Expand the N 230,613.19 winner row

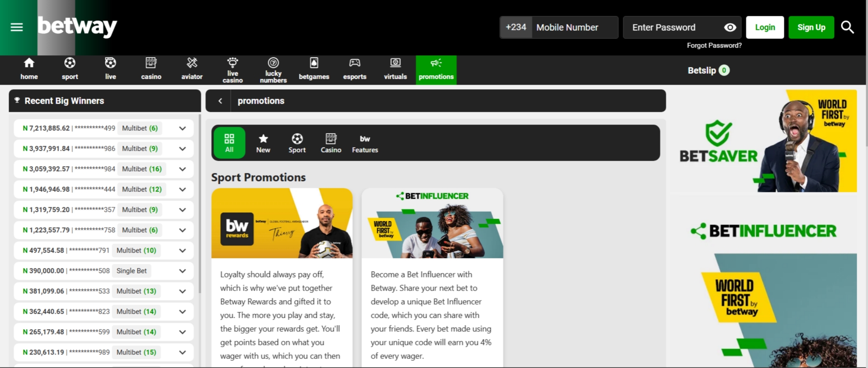[182, 352]
